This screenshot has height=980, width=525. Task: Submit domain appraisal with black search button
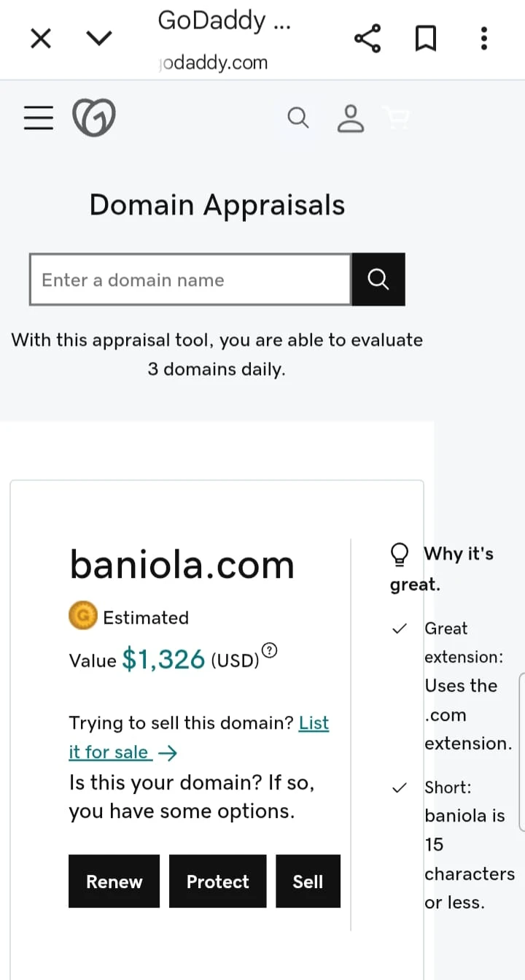378,279
